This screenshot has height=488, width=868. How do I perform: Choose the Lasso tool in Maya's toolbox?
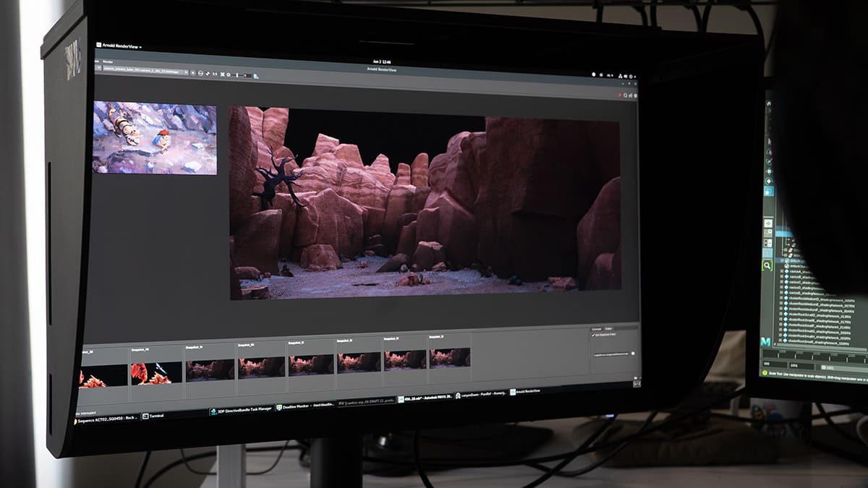point(768,152)
